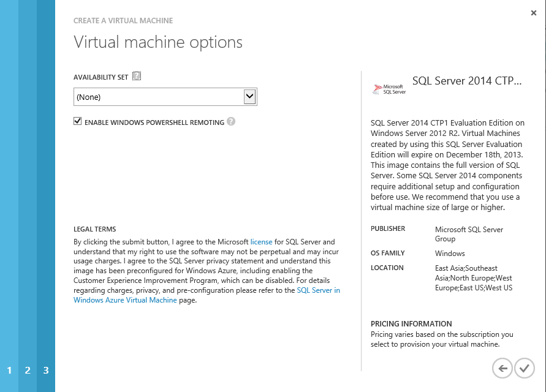Open the Microsoft license link

click(261, 242)
